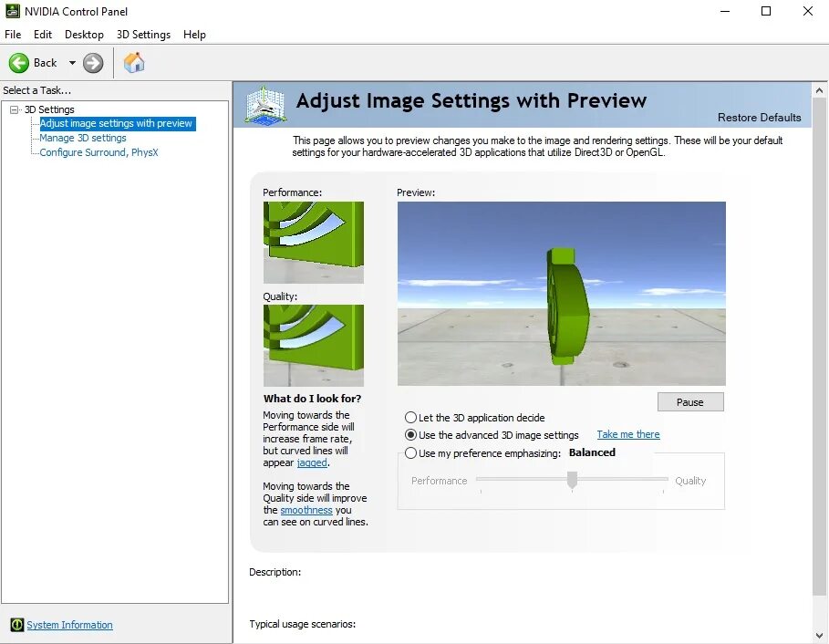Click the Description: label

275,572
